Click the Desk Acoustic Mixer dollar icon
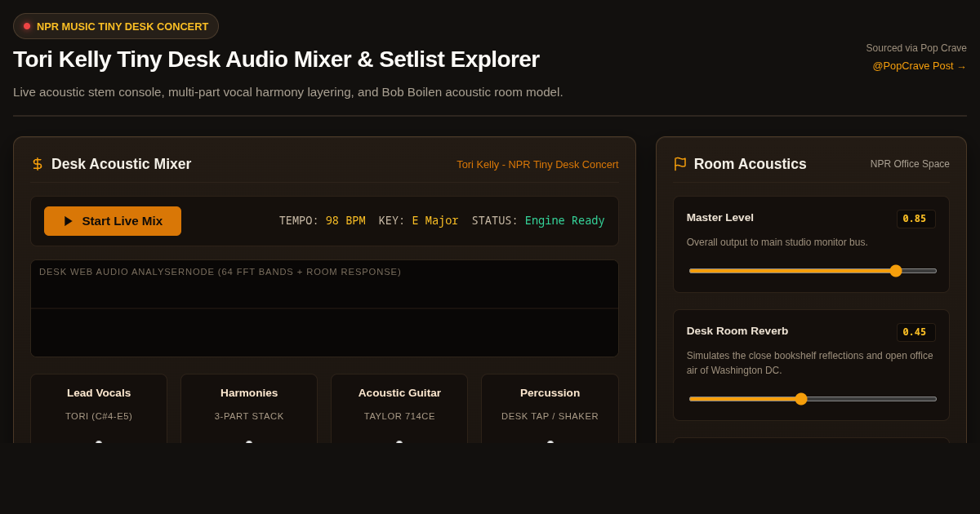 point(38,164)
